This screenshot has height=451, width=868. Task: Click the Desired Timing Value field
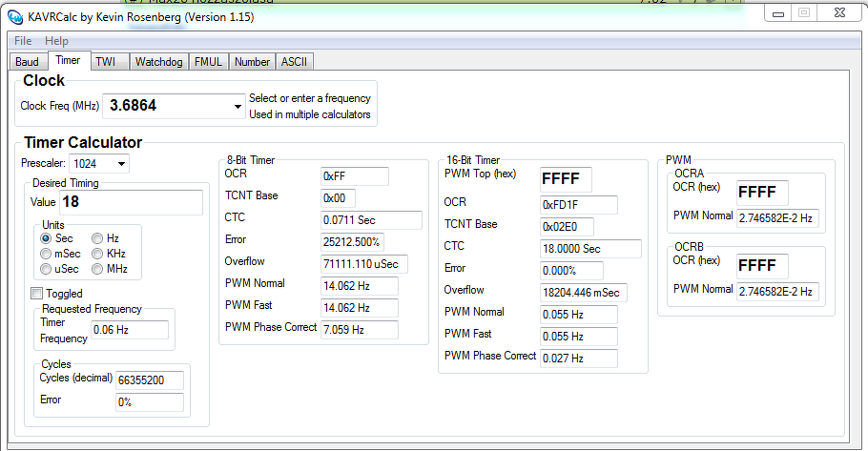click(x=131, y=202)
